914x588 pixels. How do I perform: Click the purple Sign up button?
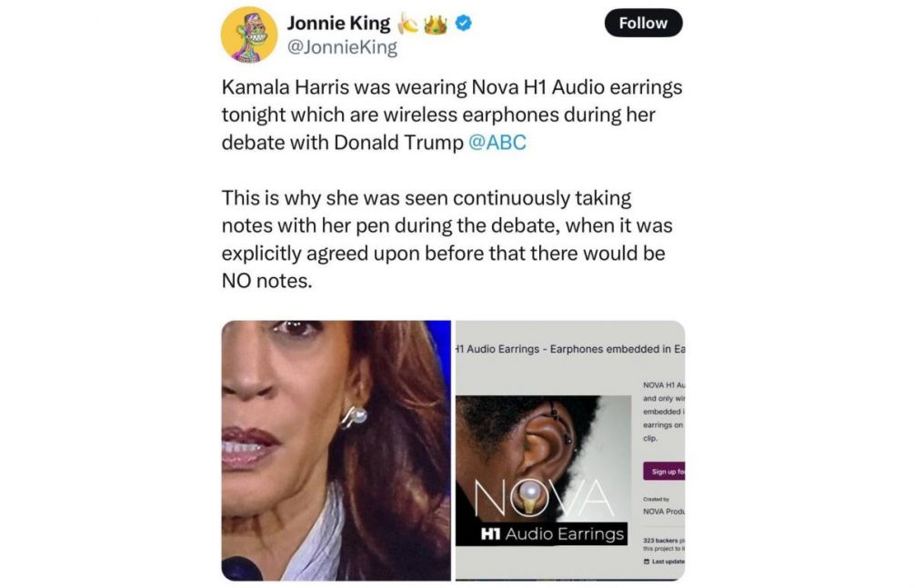[664, 471]
